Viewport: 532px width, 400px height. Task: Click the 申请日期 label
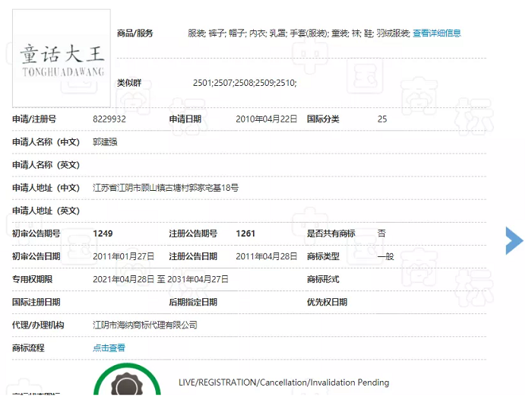185,119
